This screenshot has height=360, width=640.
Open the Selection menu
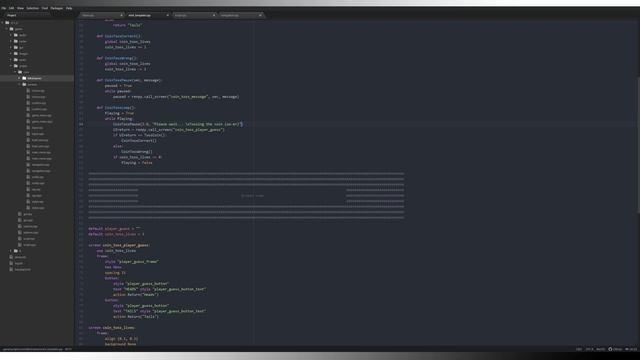click(33, 8)
